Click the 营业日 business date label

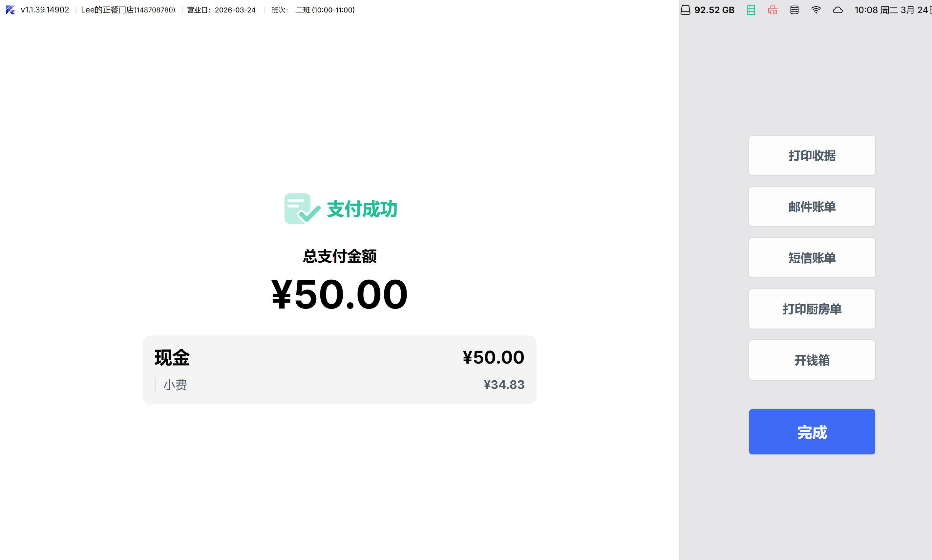coord(221,10)
